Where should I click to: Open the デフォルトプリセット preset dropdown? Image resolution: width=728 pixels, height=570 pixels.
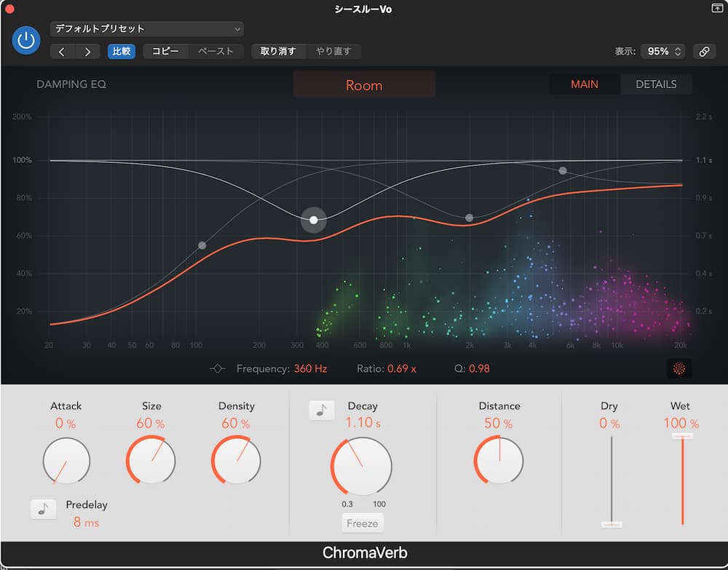(x=147, y=29)
